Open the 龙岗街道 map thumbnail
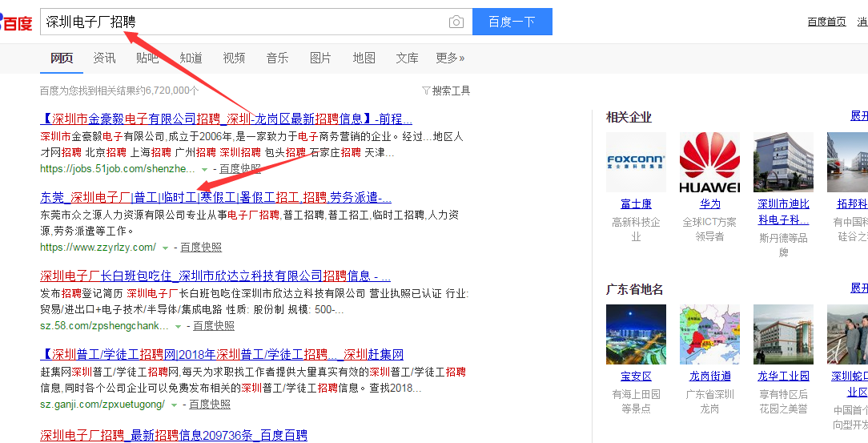868x443 pixels. (x=709, y=334)
